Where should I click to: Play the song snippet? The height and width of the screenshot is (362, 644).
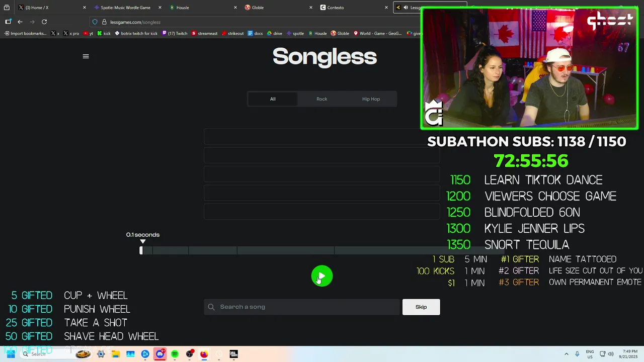[x=322, y=276]
